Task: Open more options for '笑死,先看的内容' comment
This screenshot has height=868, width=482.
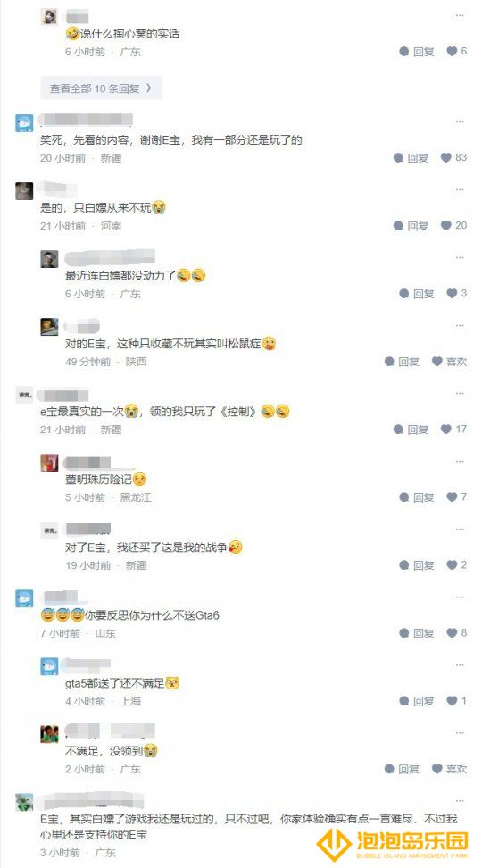Action: pyautogui.click(x=460, y=121)
